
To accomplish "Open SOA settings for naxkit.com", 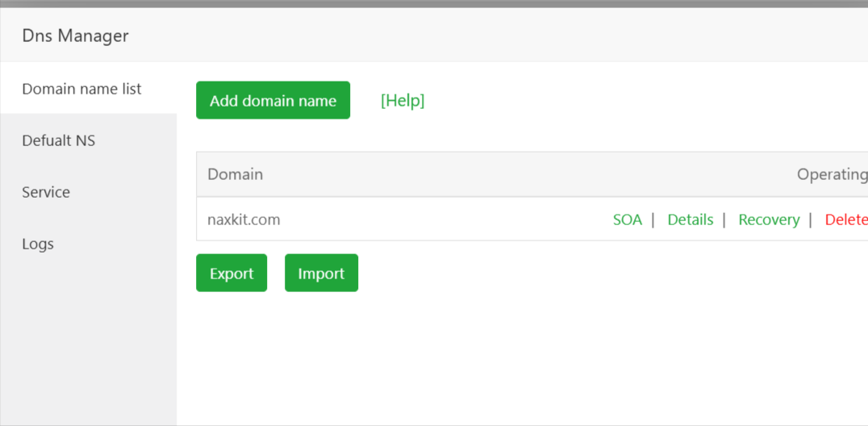I will point(627,219).
